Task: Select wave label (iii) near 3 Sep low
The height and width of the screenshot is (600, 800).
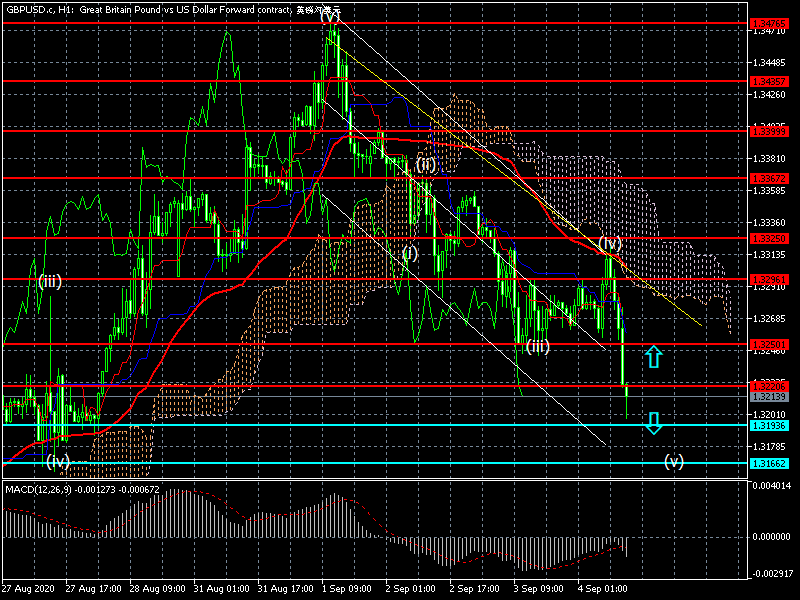Action: [x=537, y=346]
